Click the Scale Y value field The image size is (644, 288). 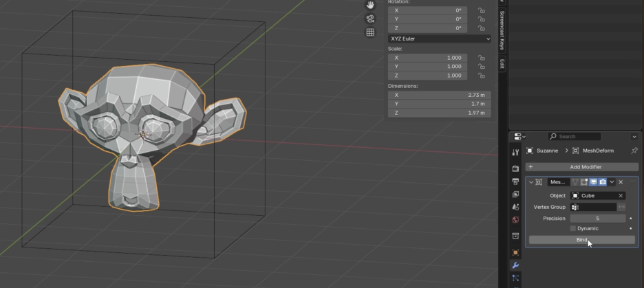pyautogui.click(x=427, y=67)
